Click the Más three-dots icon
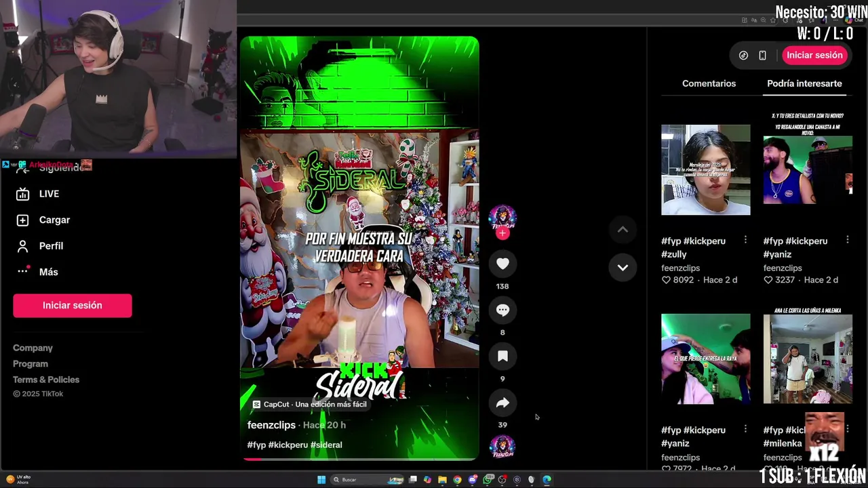 pyautogui.click(x=22, y=272)
